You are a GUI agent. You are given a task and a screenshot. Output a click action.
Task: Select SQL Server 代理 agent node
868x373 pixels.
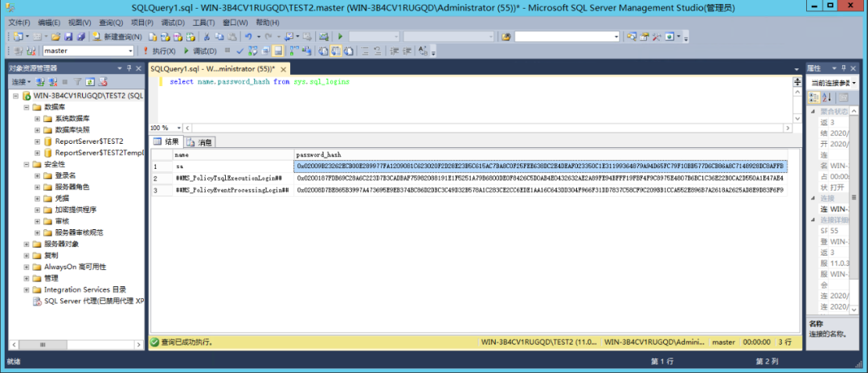pos(94,301)
